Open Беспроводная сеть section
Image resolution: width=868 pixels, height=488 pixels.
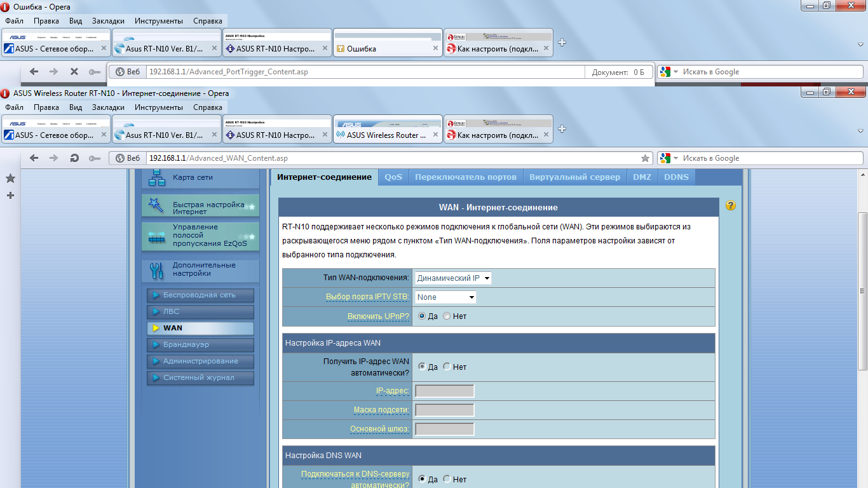click(200, 295)
